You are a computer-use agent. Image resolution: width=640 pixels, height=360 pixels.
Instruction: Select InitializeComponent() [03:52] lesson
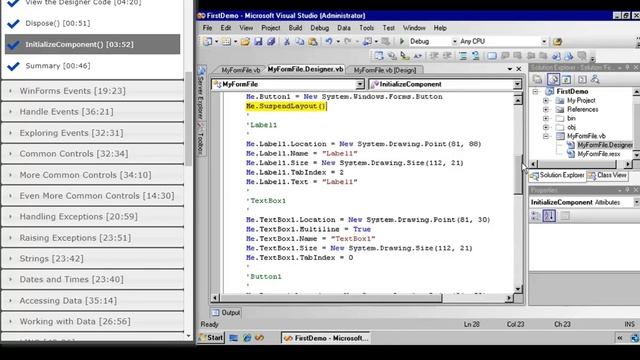coord(92,44)
